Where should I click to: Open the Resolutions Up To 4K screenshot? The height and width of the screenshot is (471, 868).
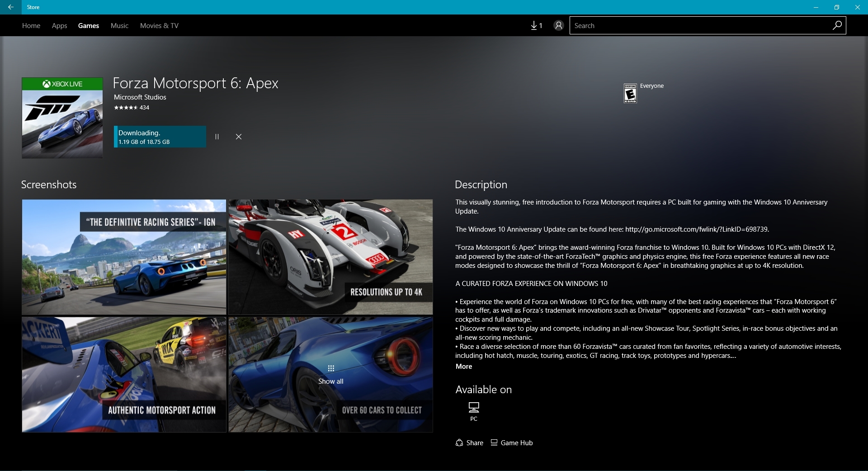click(x=330, y=257)
